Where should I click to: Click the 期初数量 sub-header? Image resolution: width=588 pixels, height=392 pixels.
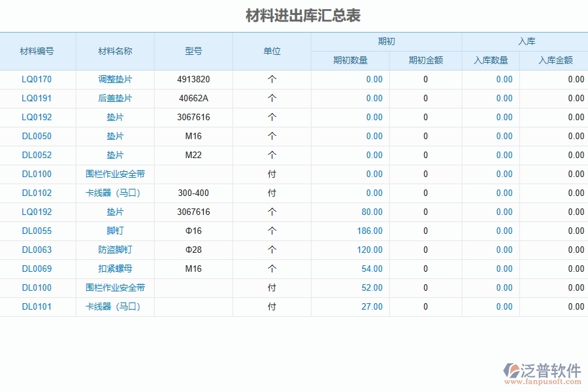pyautogui.click(x=350, y=60)
